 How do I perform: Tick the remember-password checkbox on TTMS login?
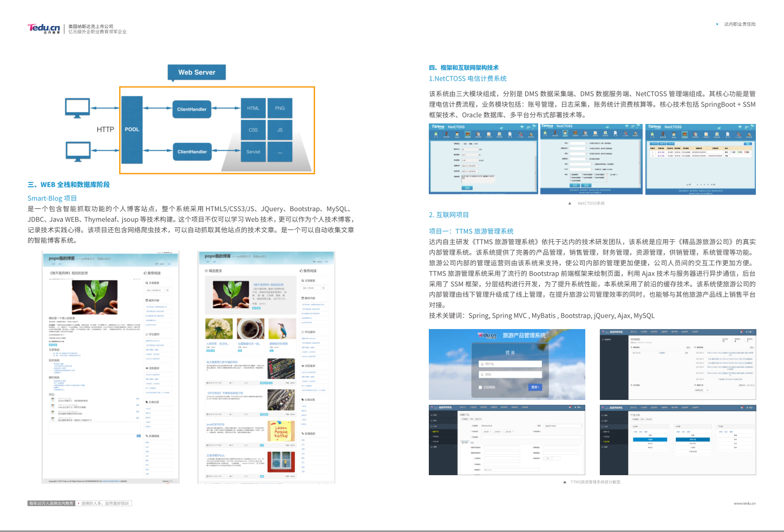(480, 387)
